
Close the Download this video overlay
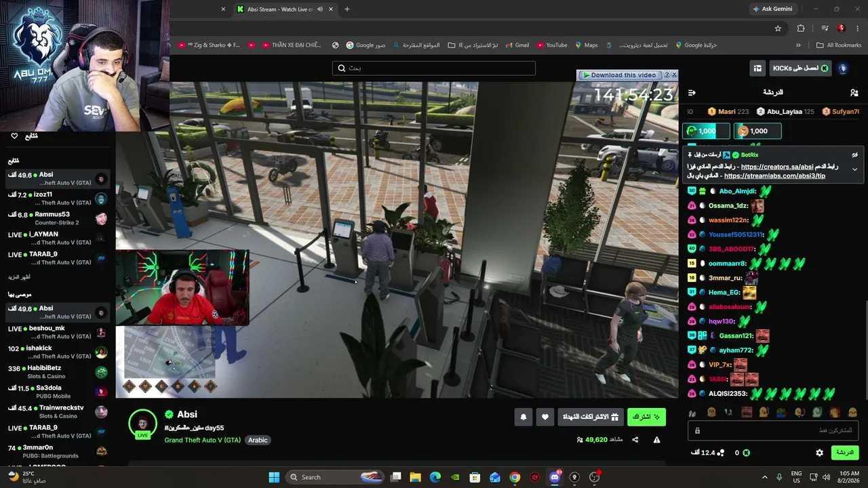pyautogui.click(x=673, y=75)
